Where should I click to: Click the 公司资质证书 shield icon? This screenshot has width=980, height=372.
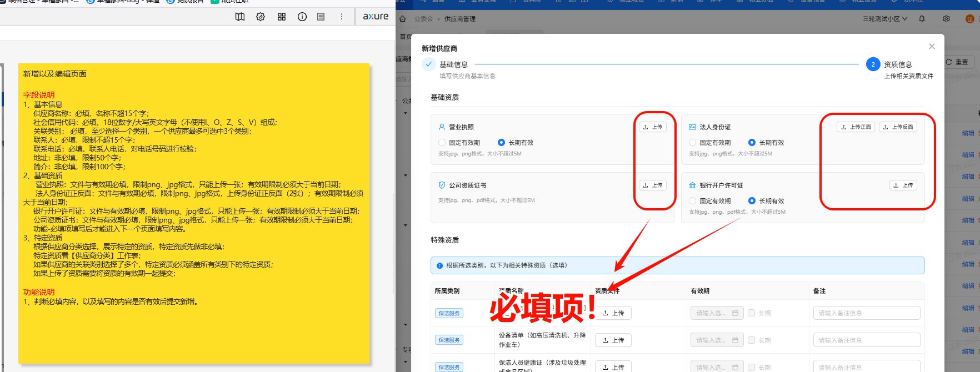click(442, 185)
